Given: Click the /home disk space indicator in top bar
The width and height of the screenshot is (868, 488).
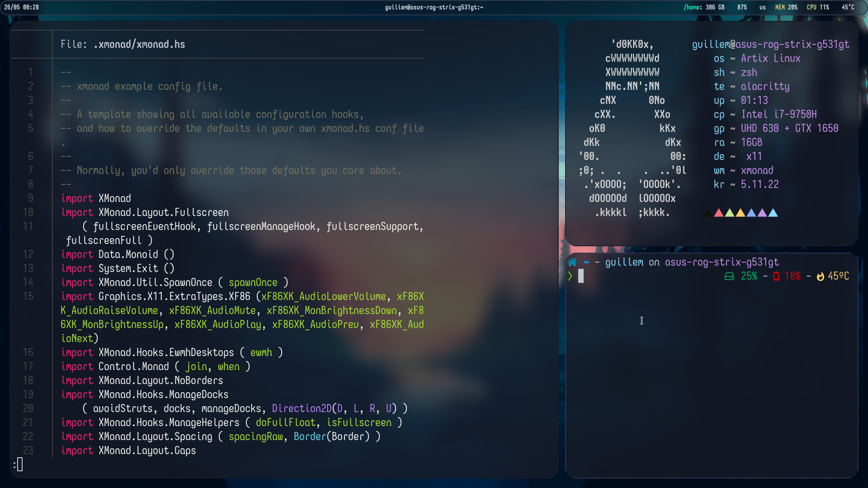Looking at the screenshot, I should coord(704,7).
